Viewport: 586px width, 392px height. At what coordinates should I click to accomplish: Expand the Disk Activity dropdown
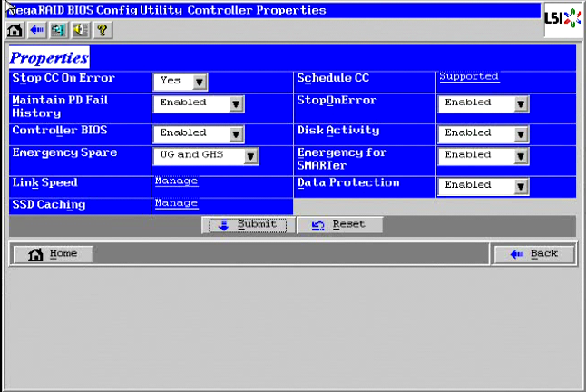pyautogui.click(x=520, y=133)
